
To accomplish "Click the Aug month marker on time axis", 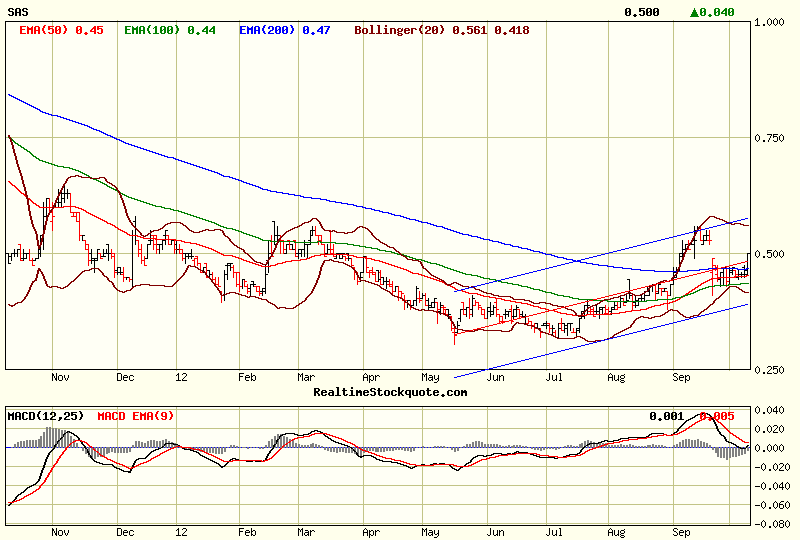I will (x=616, y=378).
